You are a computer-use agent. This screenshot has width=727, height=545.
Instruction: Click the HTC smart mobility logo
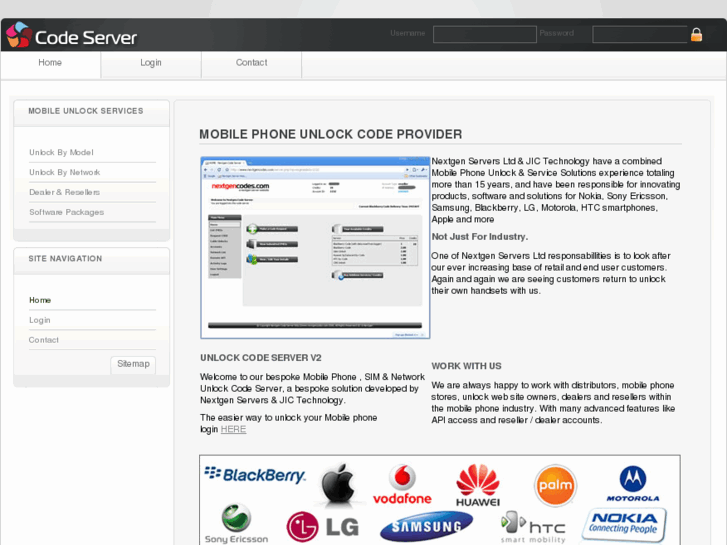point(533,527)
